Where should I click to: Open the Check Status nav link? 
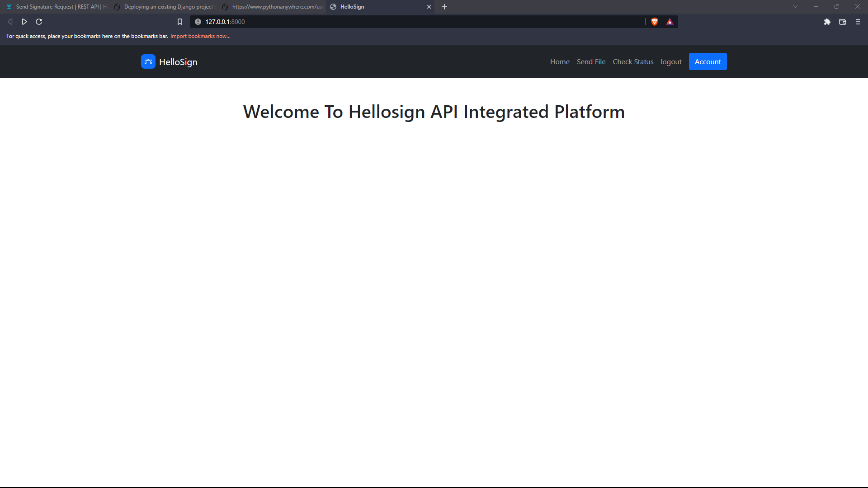[632, 61]
